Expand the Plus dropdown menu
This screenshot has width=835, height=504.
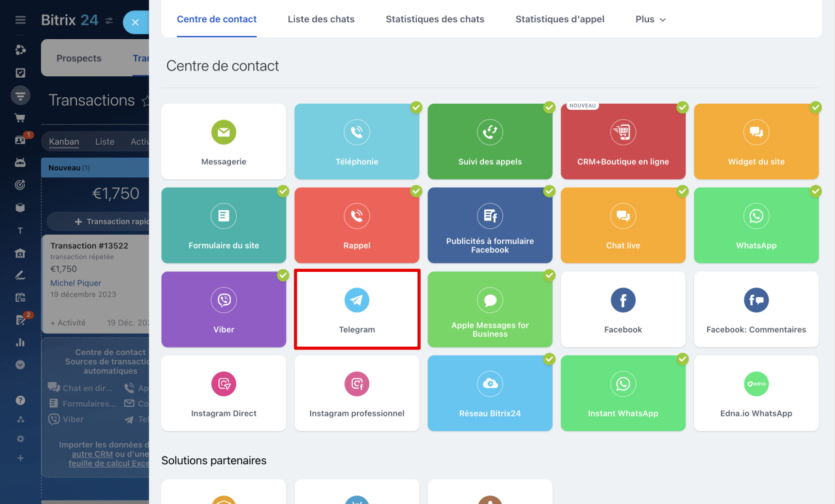click(650, 20)
